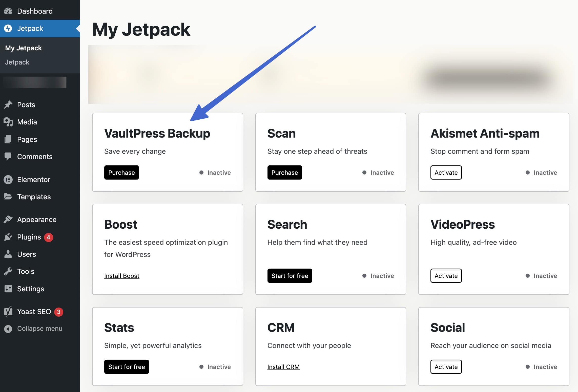
Task: Open Plugins using the plugin icon
Action: (9, 237)
